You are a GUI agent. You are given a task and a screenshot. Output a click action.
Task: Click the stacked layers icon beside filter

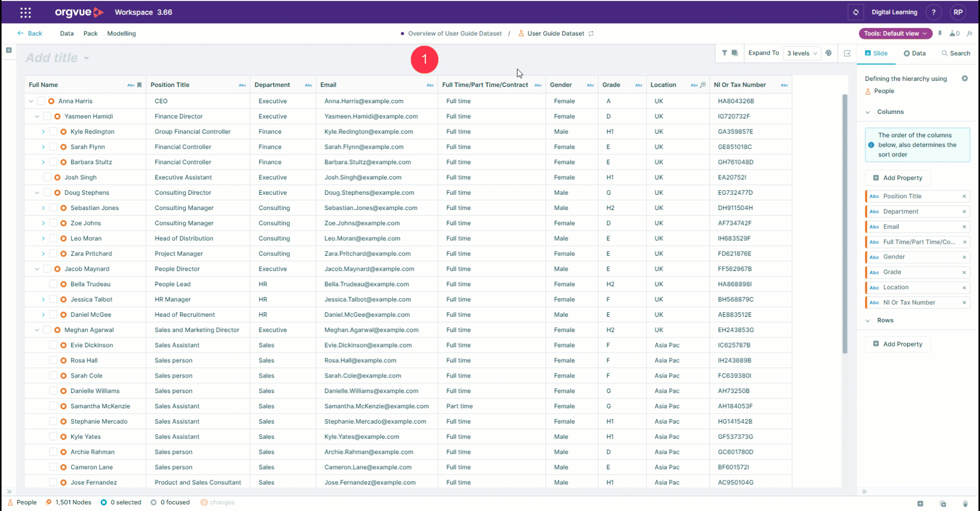(734, 53)
